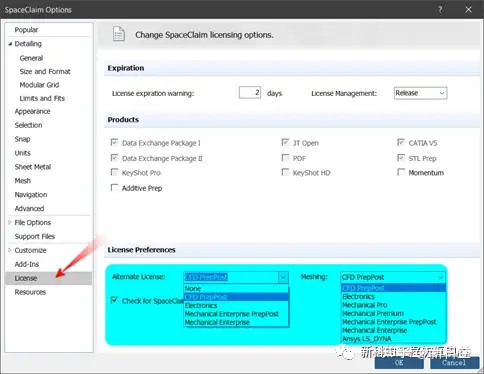Click the Meshing dropdown arrow

click(441, 277)
